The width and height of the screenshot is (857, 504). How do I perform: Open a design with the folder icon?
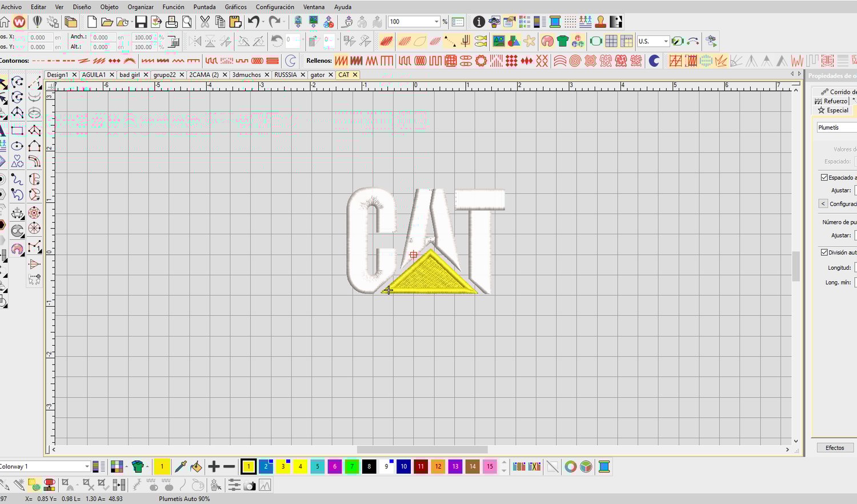pos(107,22)
